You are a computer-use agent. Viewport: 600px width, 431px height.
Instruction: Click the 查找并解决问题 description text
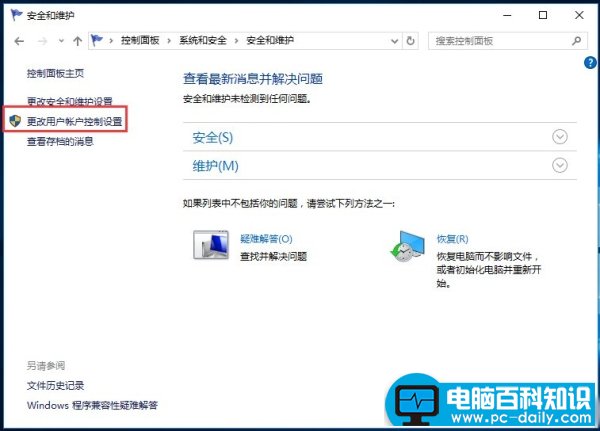tap(273, 256)
